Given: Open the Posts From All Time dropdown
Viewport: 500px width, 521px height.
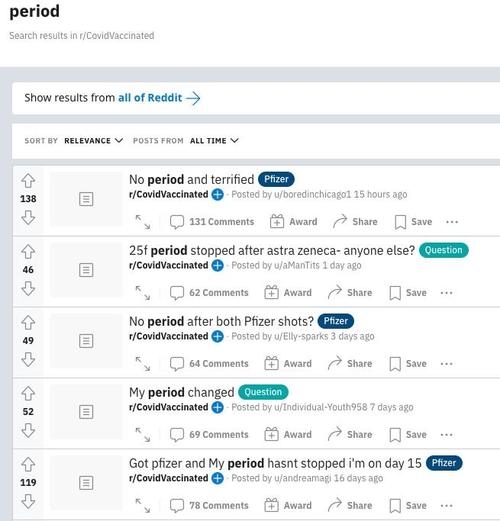Looking at the screenshot, I should coord(214,141).
